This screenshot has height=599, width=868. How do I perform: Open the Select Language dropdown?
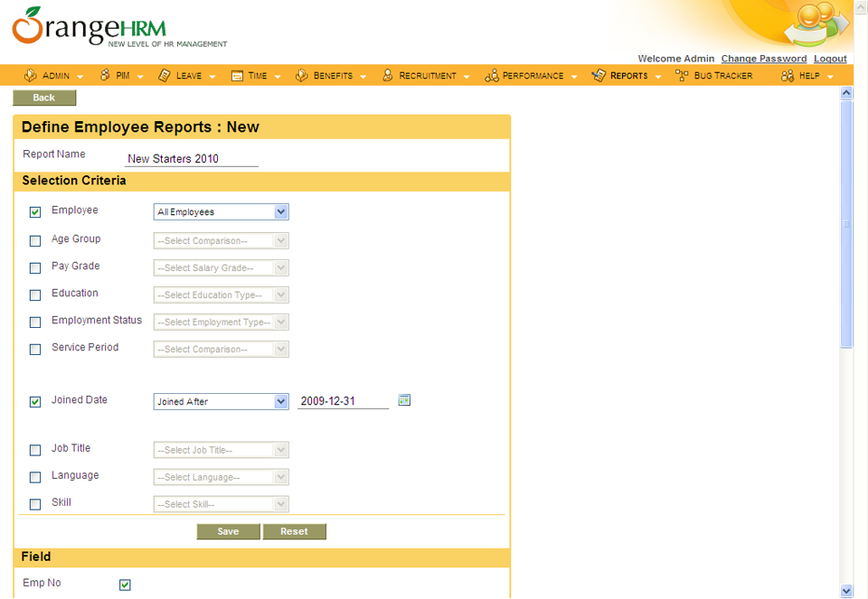coord(221,477)
